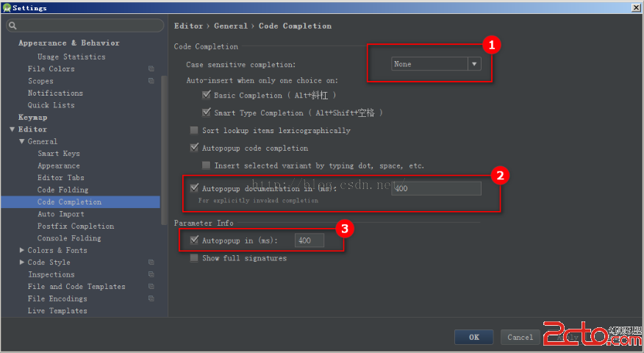The image size is (644, 353).
Task: Click the project icon beside File Encodings
Action: tap(151, 299)
